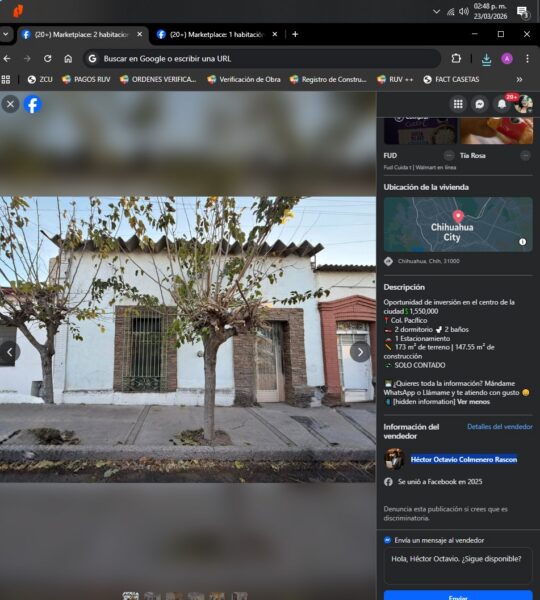Open the Messenger chats icon
The image size is (540, 600).
[480, 104]
